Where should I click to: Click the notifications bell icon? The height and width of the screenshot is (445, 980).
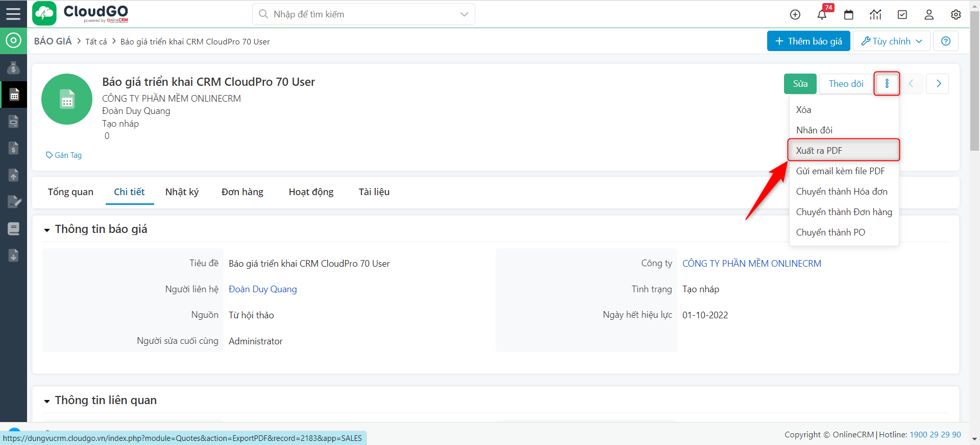coord(822,15)
